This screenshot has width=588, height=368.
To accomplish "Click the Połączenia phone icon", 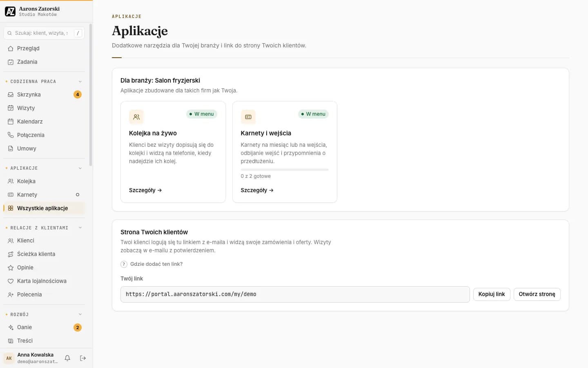I will coord(11,135).
